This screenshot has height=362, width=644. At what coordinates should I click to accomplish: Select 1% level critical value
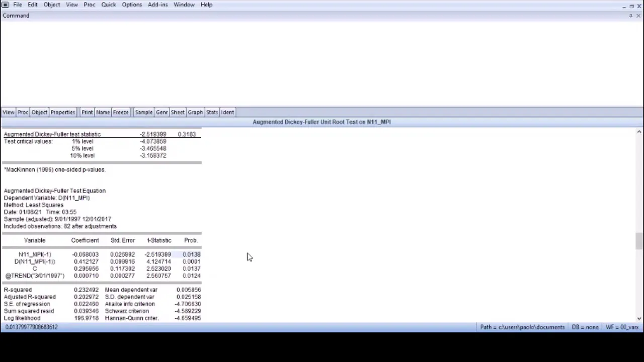tap(153, 141)
